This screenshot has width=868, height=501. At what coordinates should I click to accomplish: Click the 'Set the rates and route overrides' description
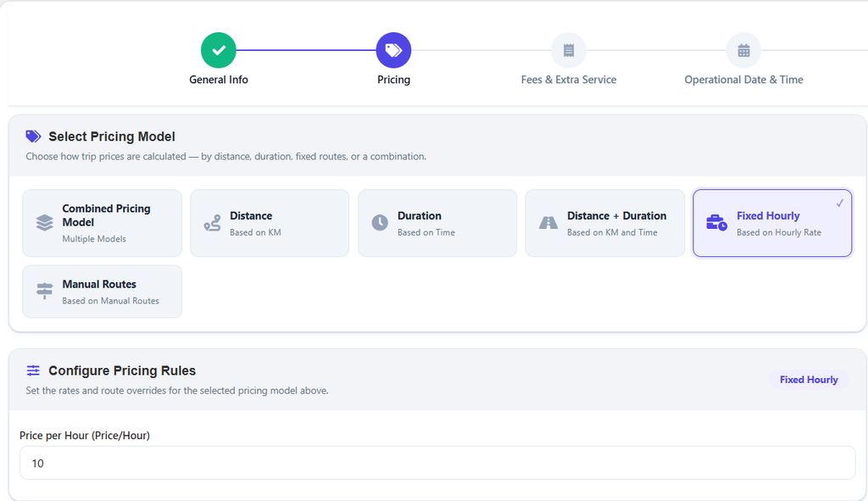tap(177, 391)
